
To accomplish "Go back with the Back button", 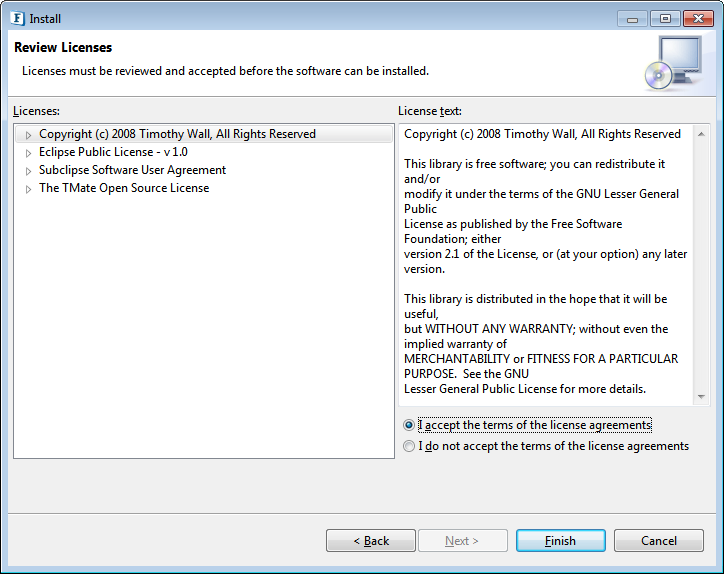I will pyautogui.click(x=371, y=540).
